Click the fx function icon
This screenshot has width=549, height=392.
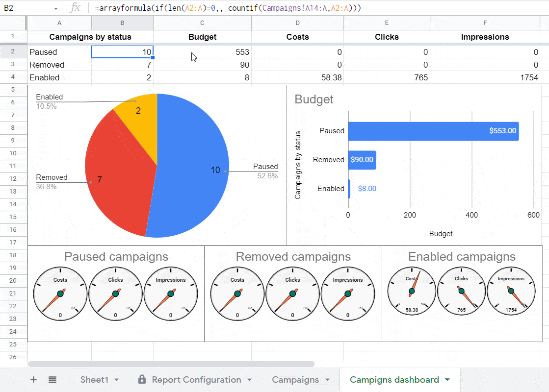click(75, 8)
